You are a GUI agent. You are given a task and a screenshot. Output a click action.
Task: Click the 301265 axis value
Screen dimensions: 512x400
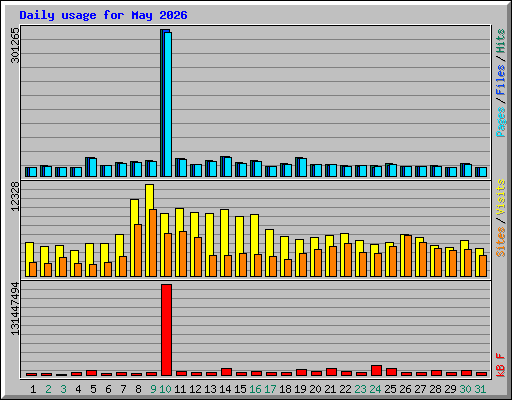click(15, 45)
